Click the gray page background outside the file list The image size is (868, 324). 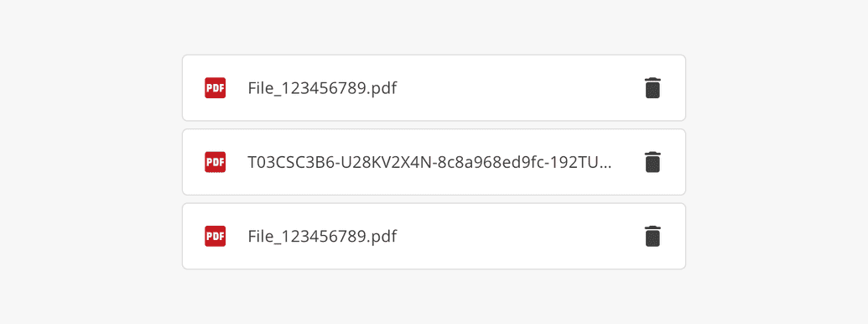89,166
